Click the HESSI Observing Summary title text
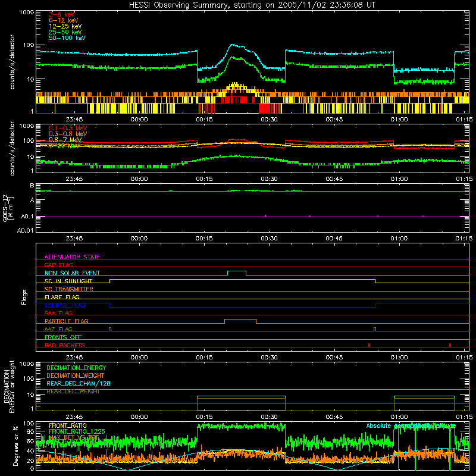This screenshot has width=476, height=476. [252, 5]
